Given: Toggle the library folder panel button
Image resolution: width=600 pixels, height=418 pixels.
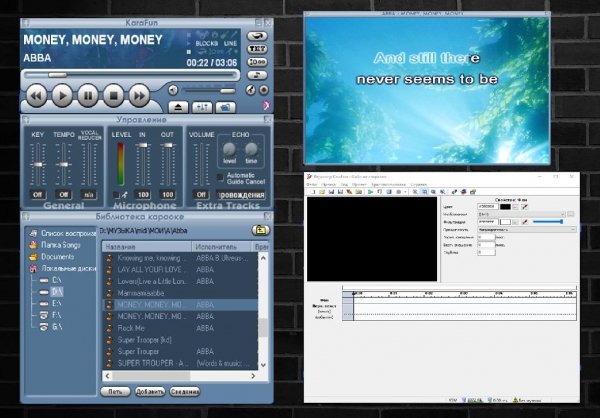Looking at the screenshot, I should [225, 108].
